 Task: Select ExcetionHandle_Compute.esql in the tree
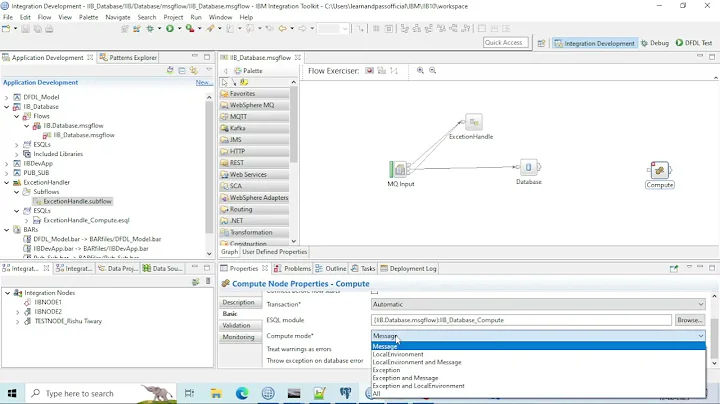pyautogui.click(x=81, y=220)
